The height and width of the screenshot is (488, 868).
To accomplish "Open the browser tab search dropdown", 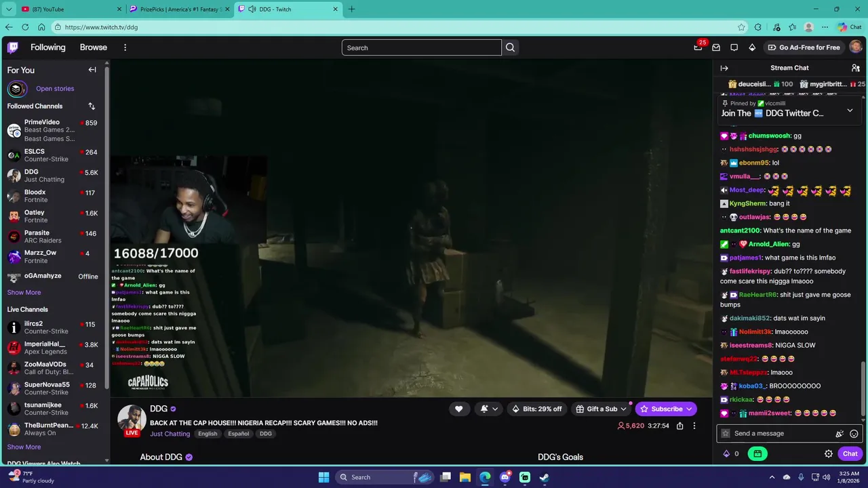I will coord(9,9).
